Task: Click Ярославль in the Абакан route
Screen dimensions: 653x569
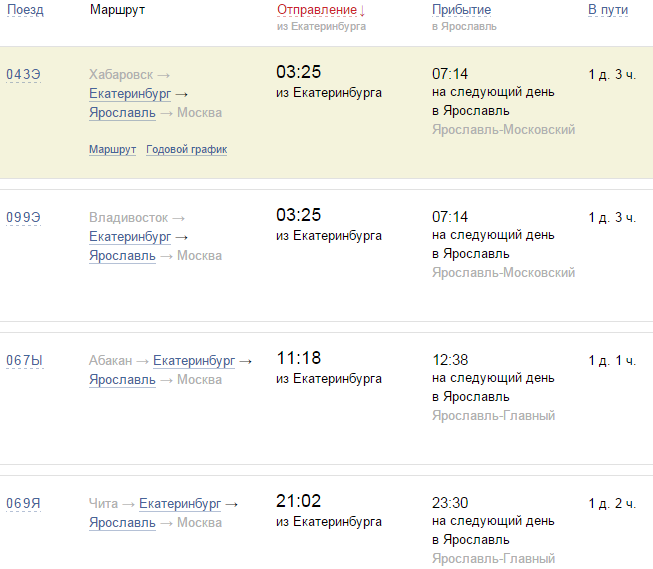Action: click(122, 380)
